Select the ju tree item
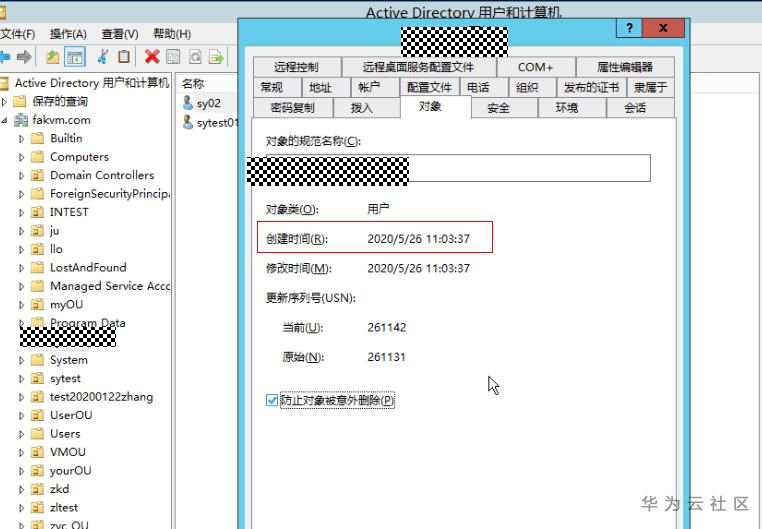The width and height of the screenshot is (762, 529). click(x=54, y=231)
